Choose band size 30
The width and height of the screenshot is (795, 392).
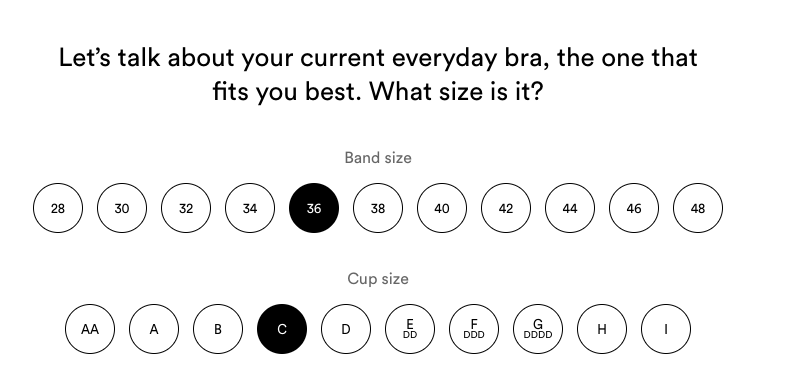coord(122,208)
